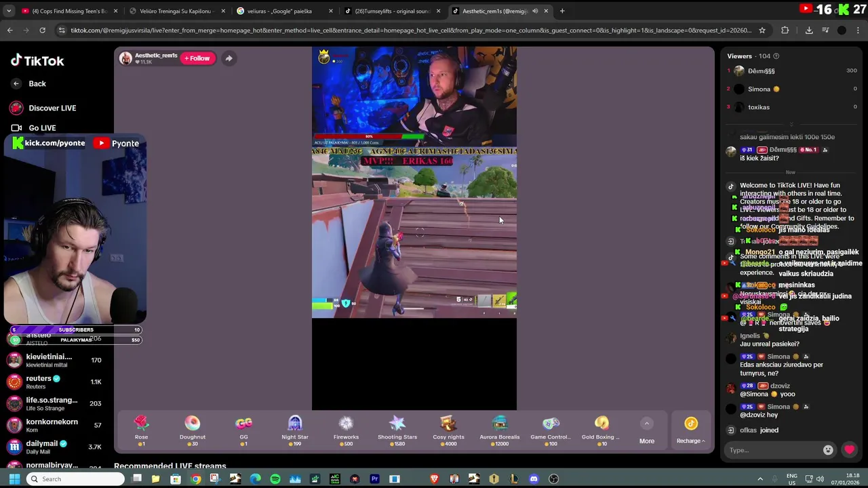Open the Recharge coins menu
This screenshot has height=488, width=868.
coord(691,431)
